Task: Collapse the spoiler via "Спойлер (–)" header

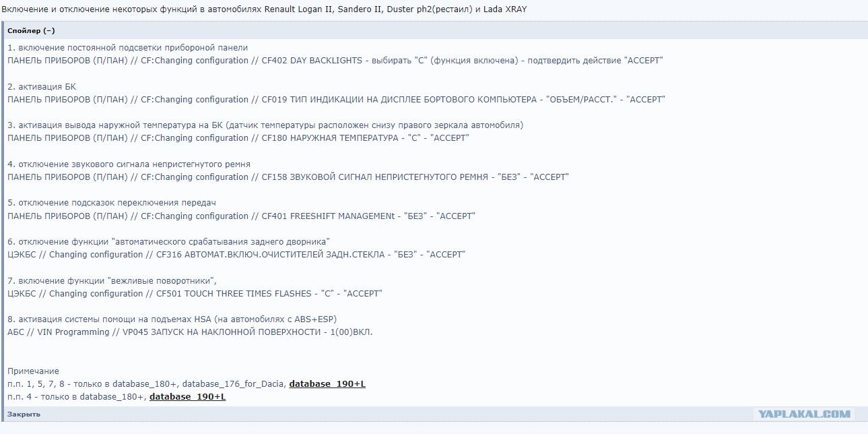Action: [31, 31]
